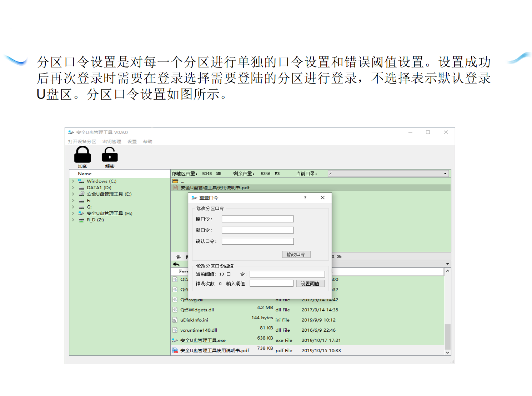Screen dimensions: 532x396
Task: Select the Windows (C:) drive icon
Action: pos(81,181)
